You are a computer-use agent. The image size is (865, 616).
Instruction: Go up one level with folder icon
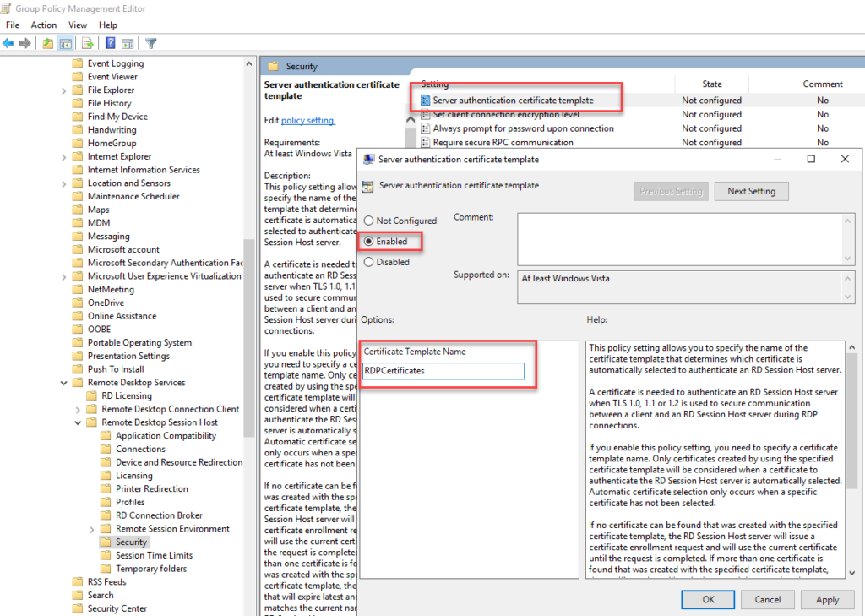point(48,43)
